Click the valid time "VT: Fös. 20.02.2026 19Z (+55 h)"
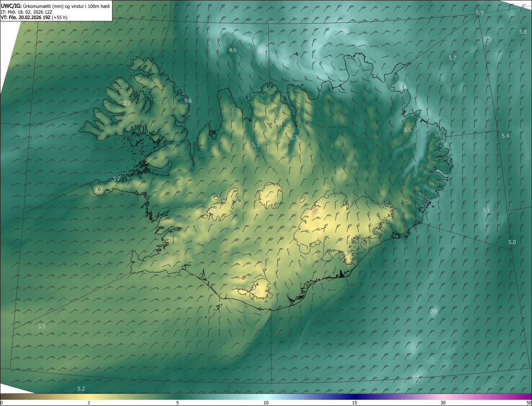The image size is (532, 406). point(34,17)
